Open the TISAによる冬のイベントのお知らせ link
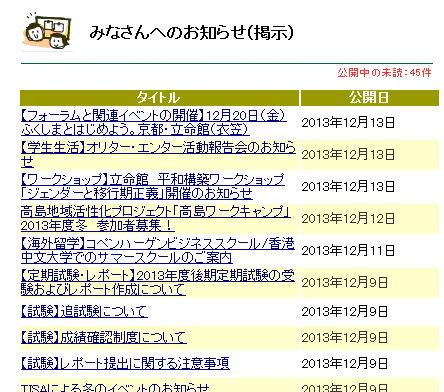The height and width of the screenshot is (392, 444). point(115,388)
